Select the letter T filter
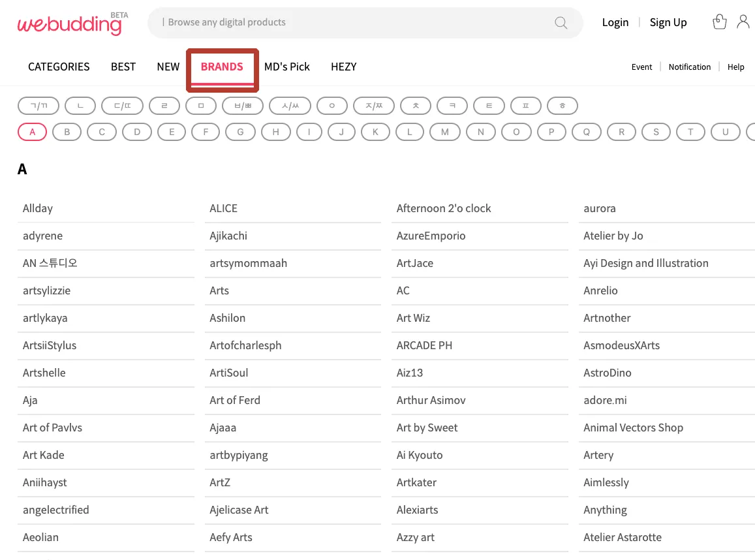 tap(690, 132)
